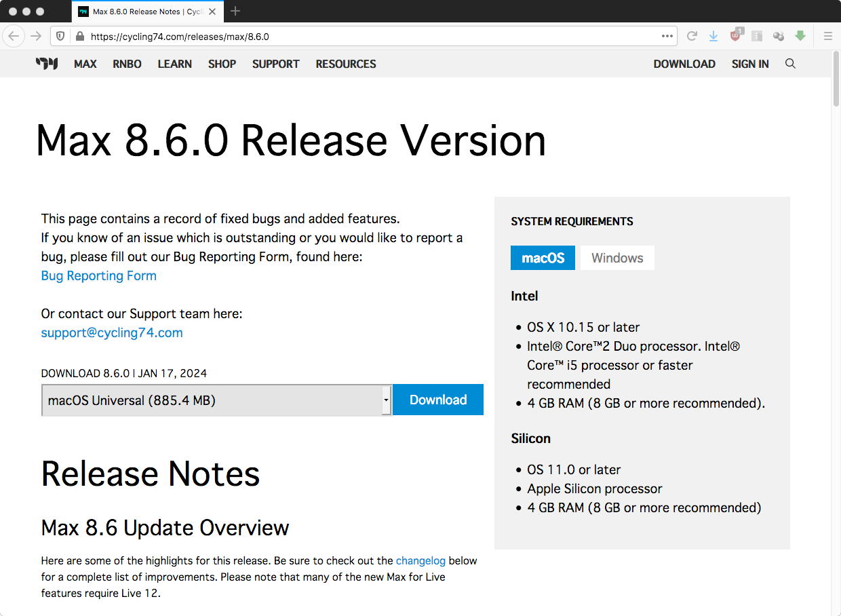Click the 'OS 11.0 or later' item

click(x=574, y=469)
